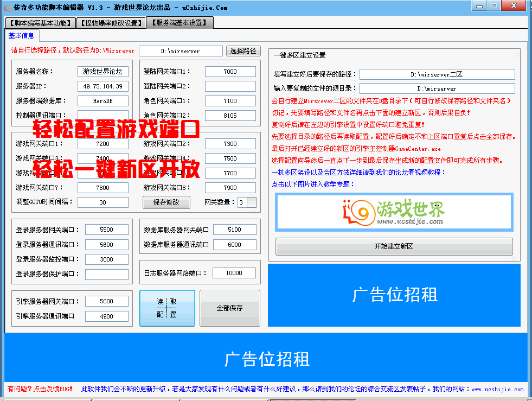Edit 登陆网关端口1 value 7000

coord(230,71)
